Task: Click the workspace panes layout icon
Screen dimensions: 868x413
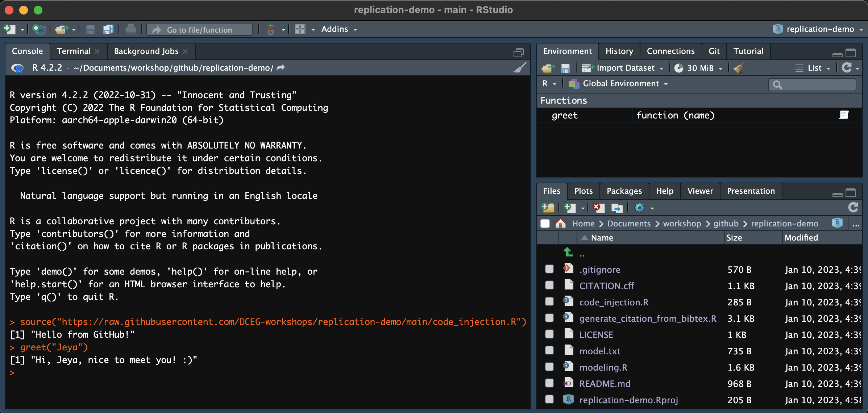Action: tap(300, 29)
